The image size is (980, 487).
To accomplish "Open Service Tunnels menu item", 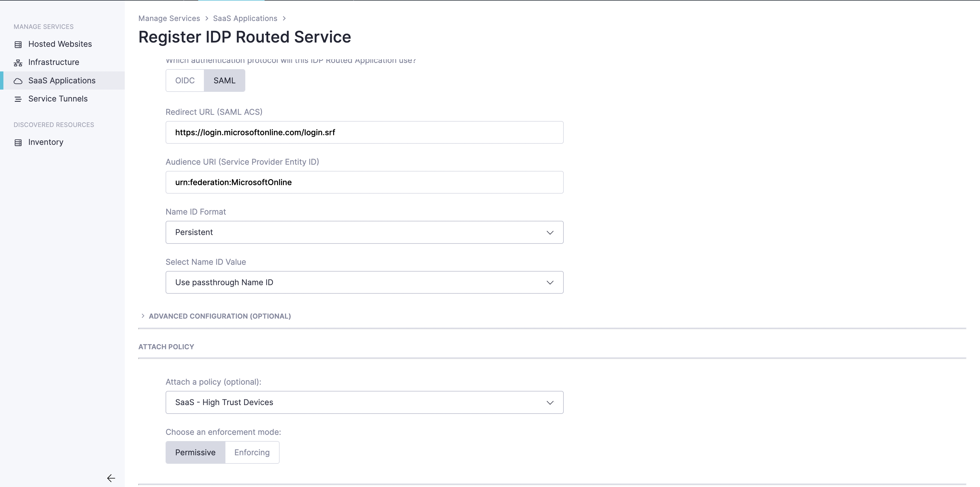I will pyautogui.click(x=58, y=99).
